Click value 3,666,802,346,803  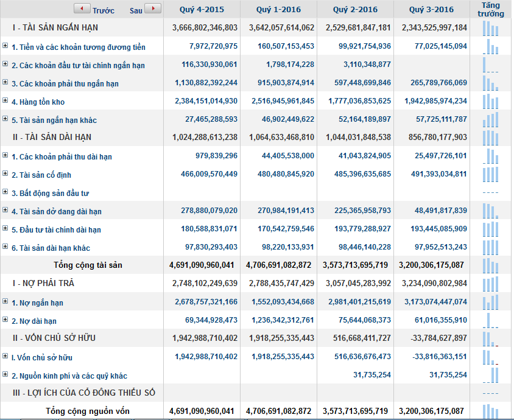[x=205, y=27]
